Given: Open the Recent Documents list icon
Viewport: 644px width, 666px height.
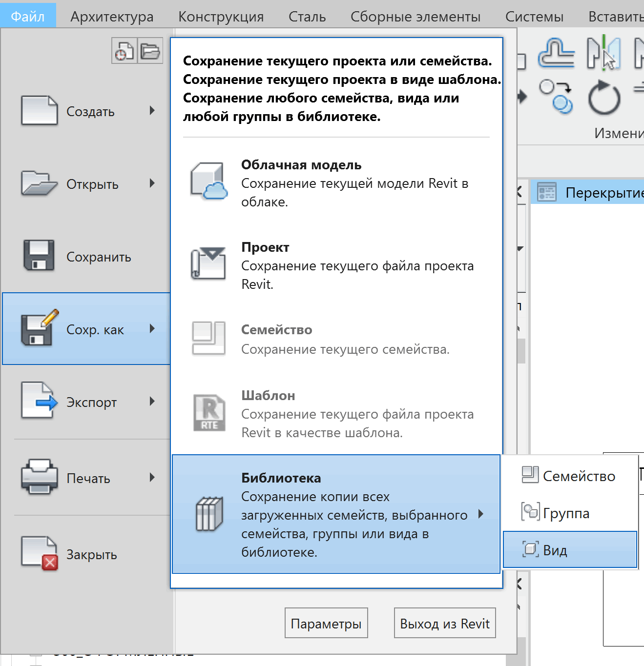Looking at the screenshot, I should [125, 51].
